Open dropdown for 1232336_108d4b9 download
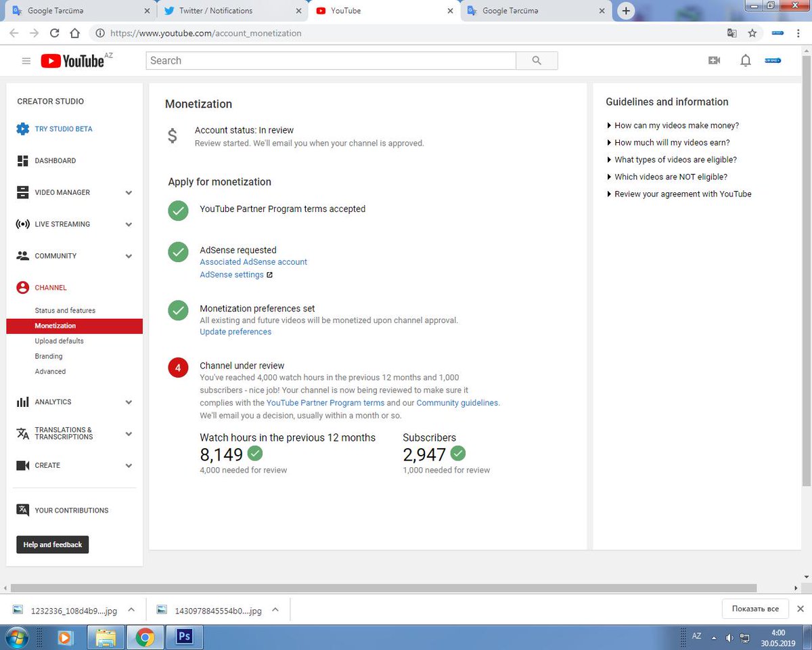The height and width of the screenshot is (650, 812). (131, 609)
